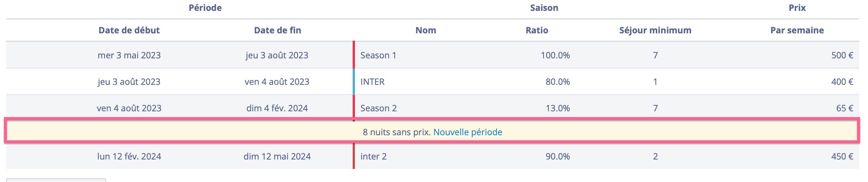Screen dimensions: 868x182
Task: Click the 65 € weekly price
Action: pos(844,108)
